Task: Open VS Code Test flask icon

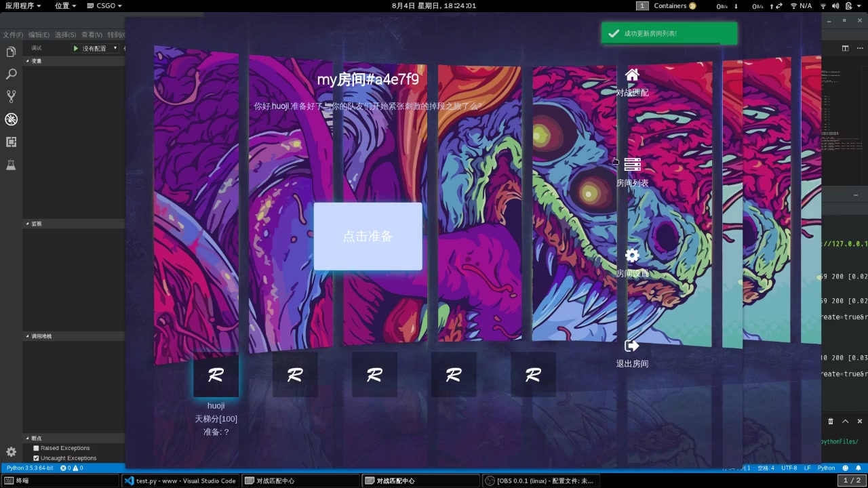Action: (11, 165)
